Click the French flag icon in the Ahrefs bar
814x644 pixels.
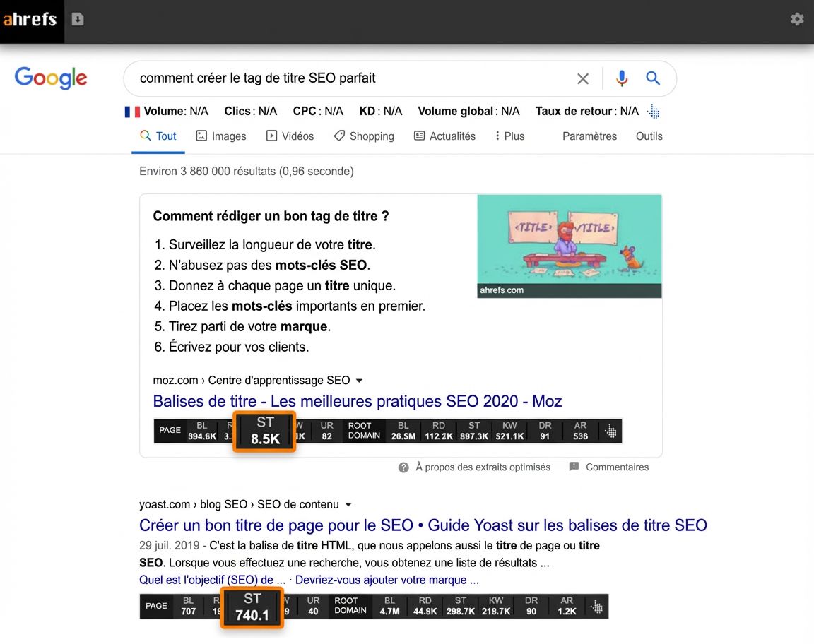[131, 111]
